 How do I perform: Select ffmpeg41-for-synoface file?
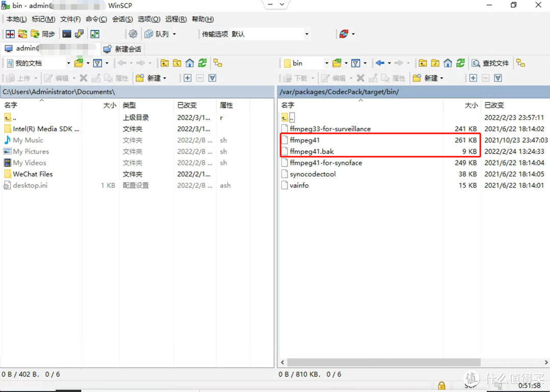(x=326, y=163)
